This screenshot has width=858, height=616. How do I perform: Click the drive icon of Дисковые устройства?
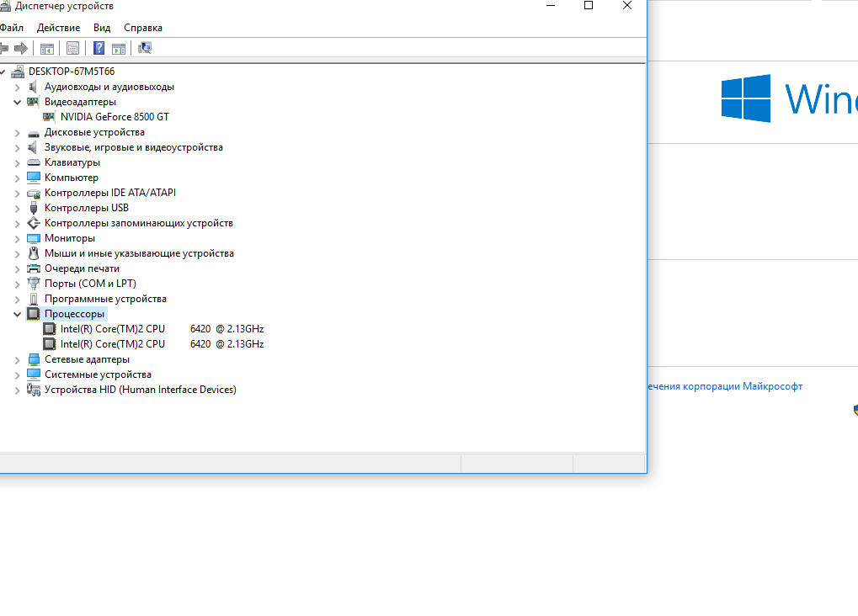point(34,132)
